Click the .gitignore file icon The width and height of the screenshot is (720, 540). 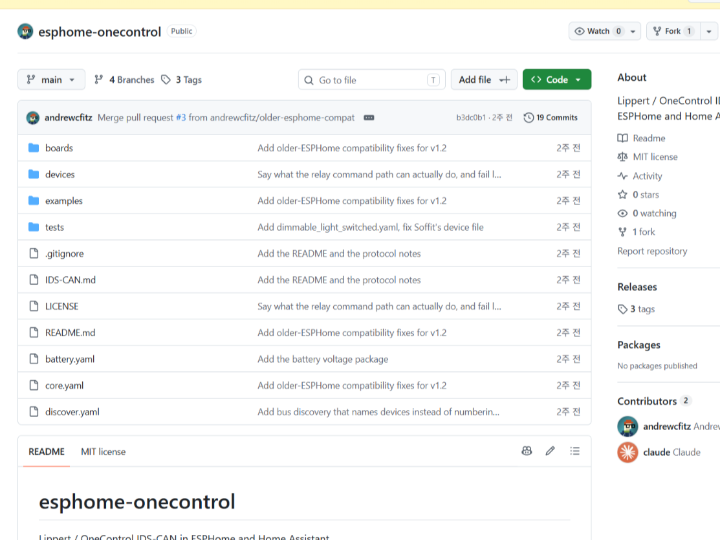pos(34,253)
